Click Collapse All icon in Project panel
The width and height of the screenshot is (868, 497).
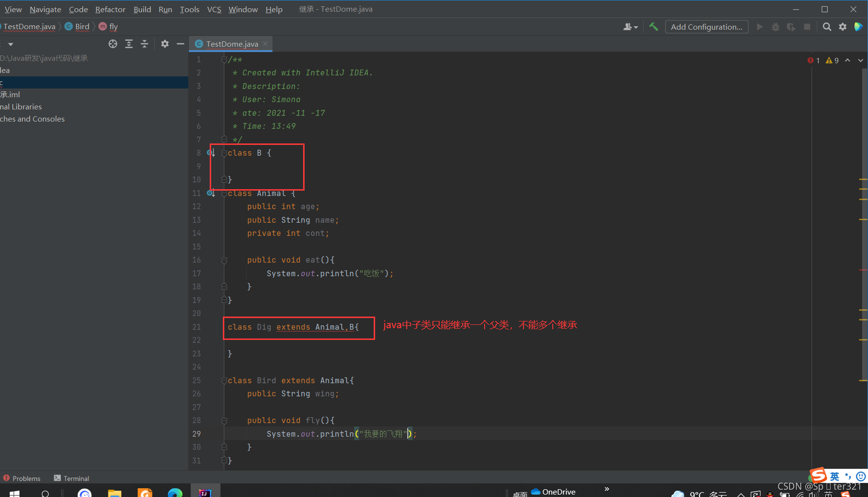145,44
